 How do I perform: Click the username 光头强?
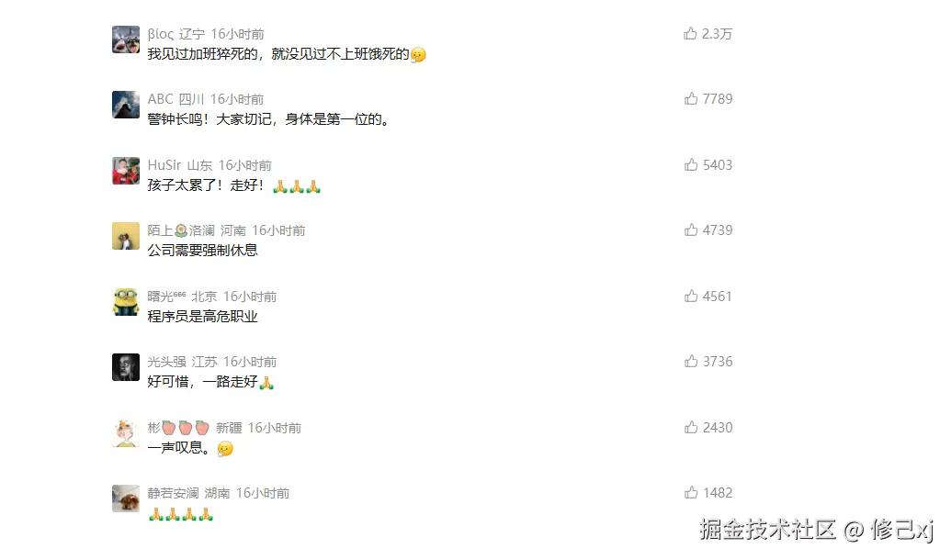[166, 361]
